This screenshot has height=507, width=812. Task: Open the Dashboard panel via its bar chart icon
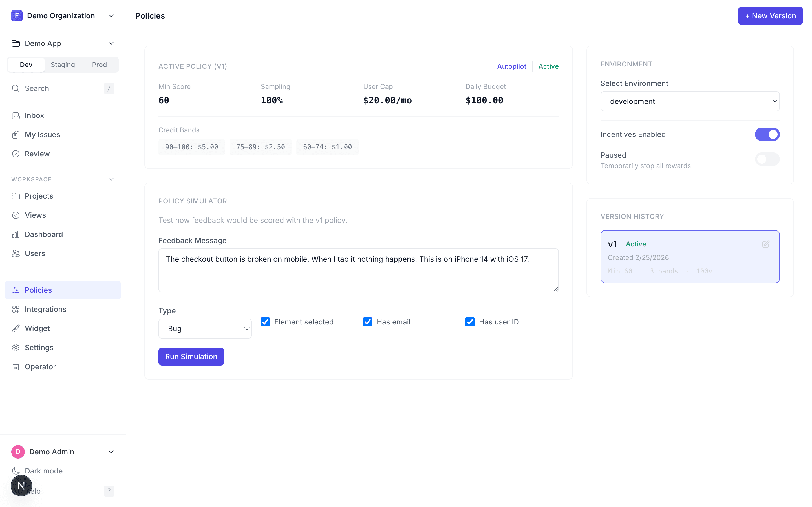click(16, 234)
